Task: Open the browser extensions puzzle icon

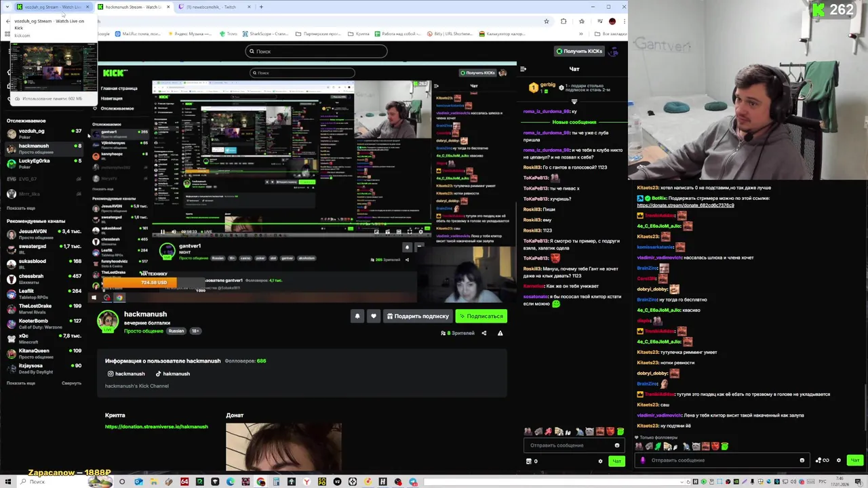Action: coord(564,21)
